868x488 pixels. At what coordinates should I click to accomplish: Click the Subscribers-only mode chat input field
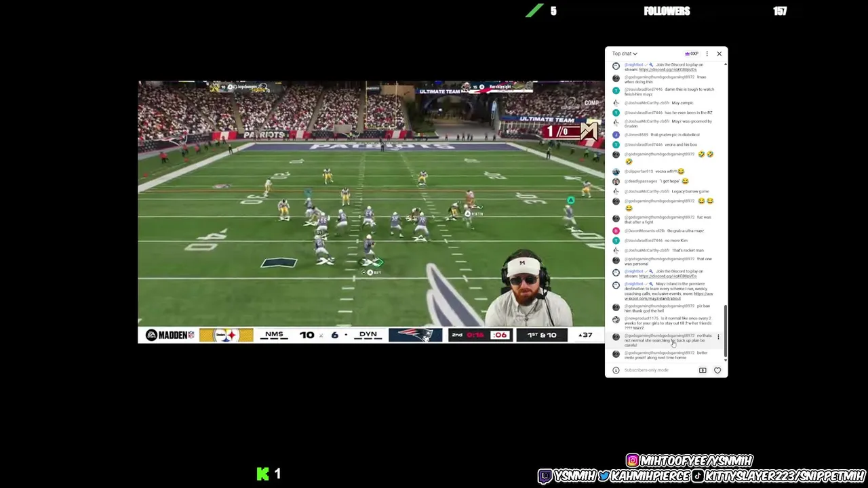pos(646,370)
